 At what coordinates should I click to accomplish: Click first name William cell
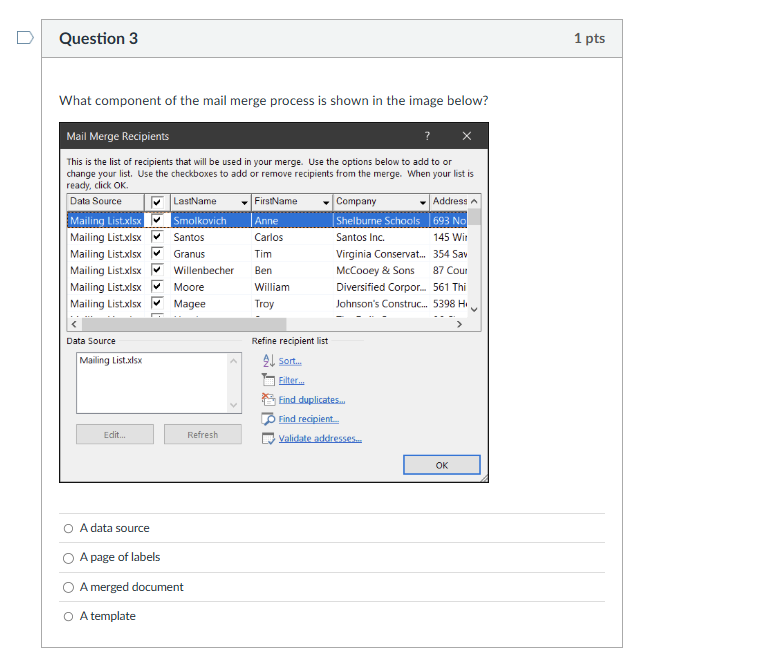pos(292,287)
